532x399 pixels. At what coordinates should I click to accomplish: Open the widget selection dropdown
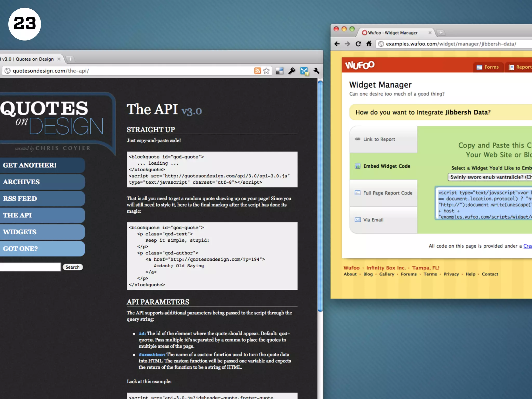[490, 177]
